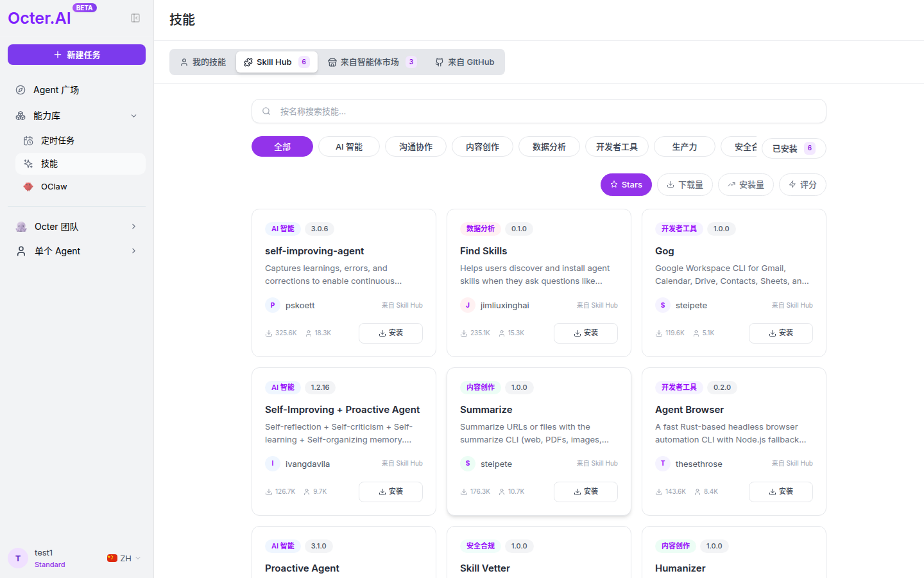Click the Agent 广场 compass icon

pos(21,90)
